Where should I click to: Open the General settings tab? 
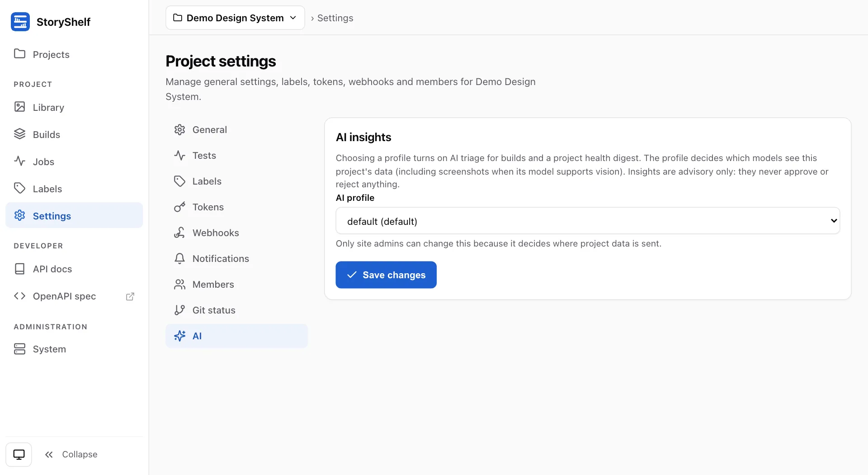tap(236, 130)
